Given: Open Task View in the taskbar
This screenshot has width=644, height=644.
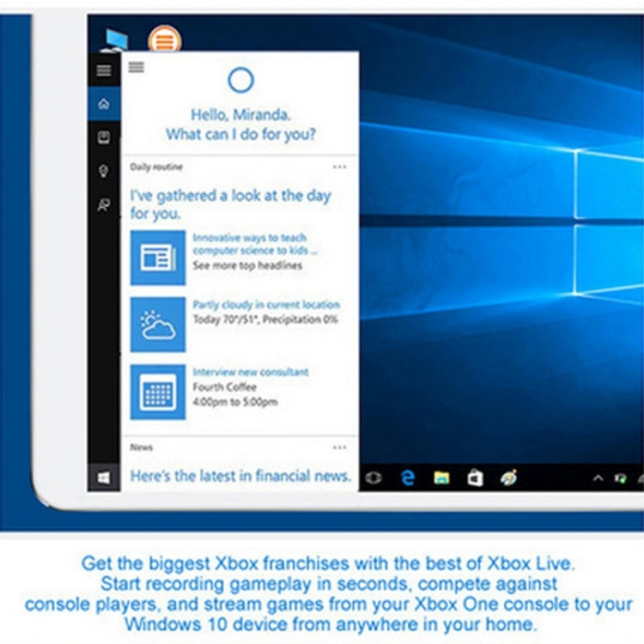Looking at the screenshot, I should coord(373,477).
